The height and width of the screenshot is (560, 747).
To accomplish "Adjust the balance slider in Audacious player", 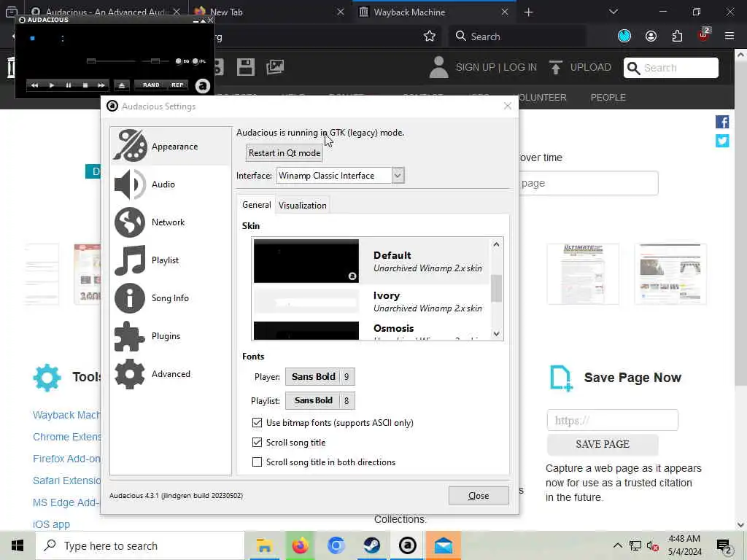I will [x=155, y=61].
